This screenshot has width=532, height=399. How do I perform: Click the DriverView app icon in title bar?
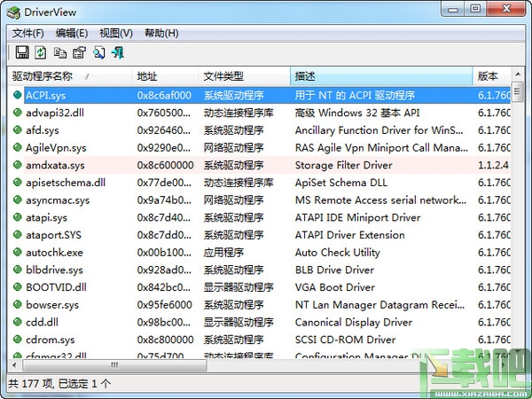pos(13,12)
